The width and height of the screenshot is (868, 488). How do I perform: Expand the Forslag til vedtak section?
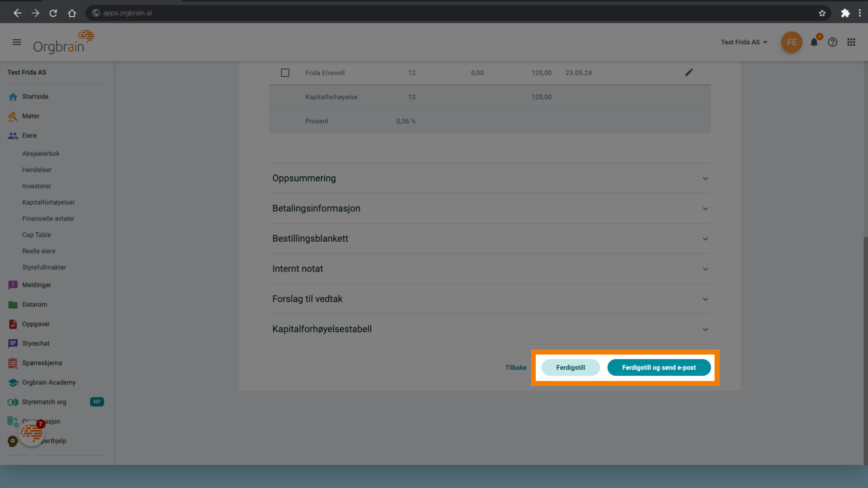click(490, 299)
